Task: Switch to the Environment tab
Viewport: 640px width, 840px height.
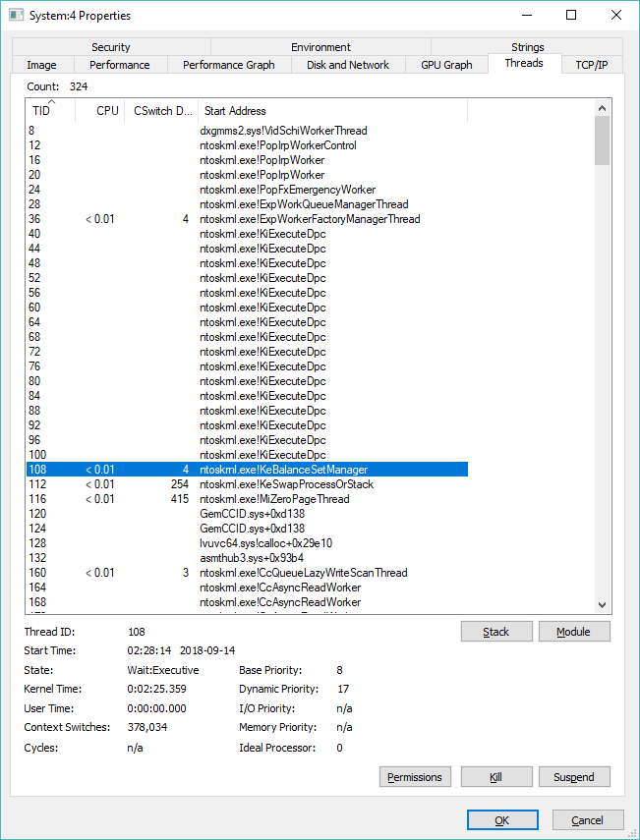Action: coord(320,47)
